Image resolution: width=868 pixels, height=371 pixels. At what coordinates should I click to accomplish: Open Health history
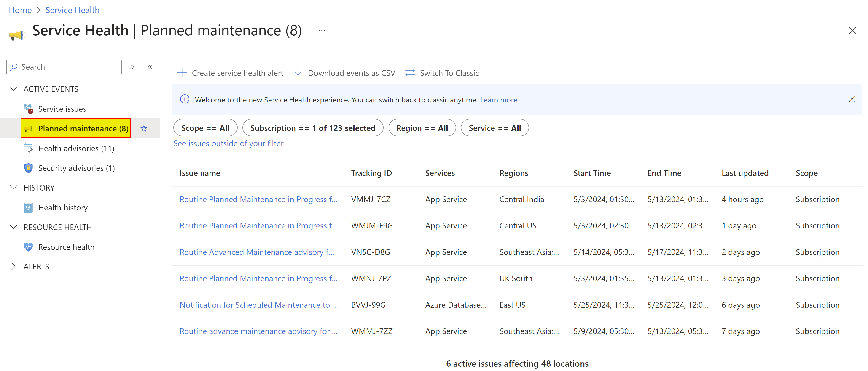(63, 208)
